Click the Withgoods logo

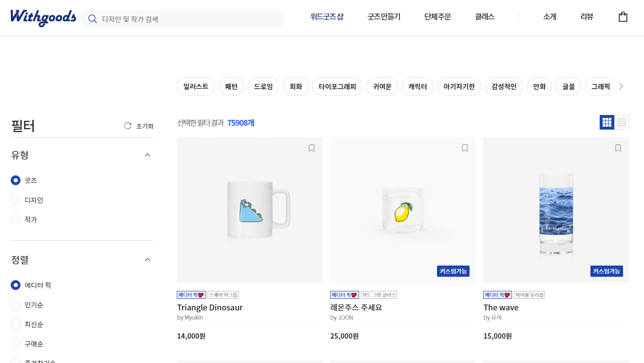pos(43,18)
